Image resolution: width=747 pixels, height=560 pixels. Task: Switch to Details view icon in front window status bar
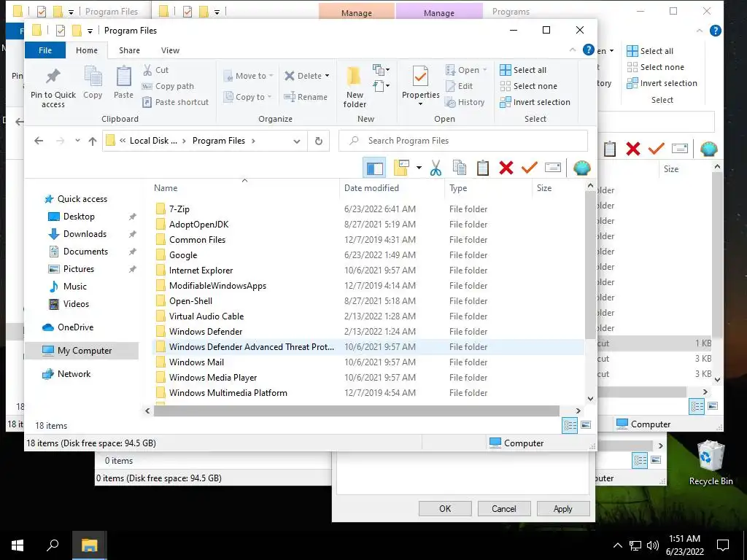[x=570, y=425]
